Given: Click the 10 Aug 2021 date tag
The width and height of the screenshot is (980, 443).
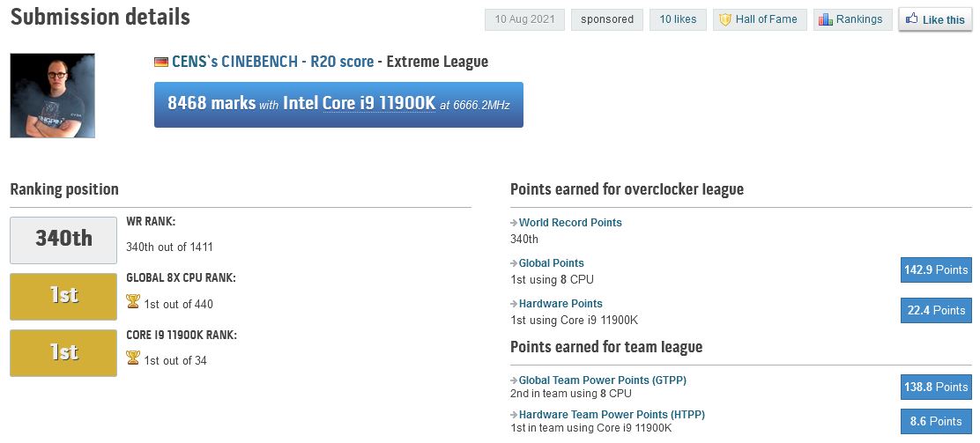Looking at the screenshot, I should click(524, 19).
